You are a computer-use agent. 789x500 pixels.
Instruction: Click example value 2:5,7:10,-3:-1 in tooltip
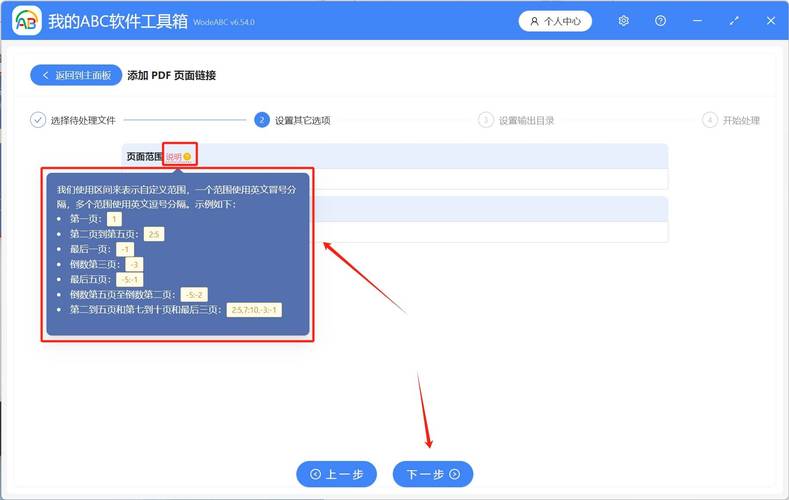254,310
